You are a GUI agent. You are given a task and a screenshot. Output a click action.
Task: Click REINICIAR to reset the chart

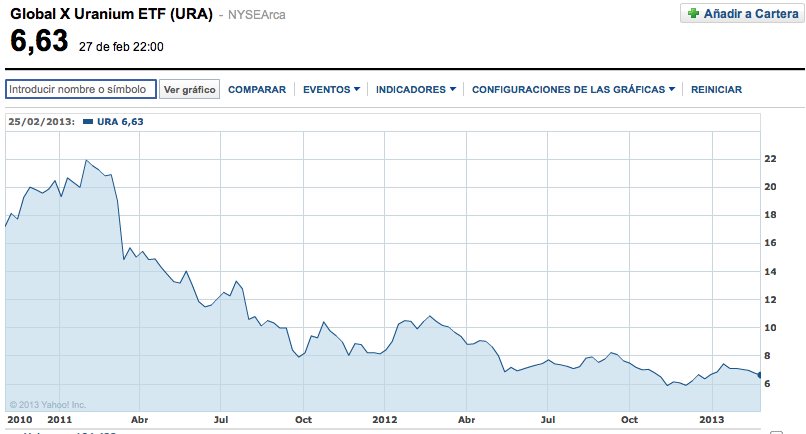[717, 89]
